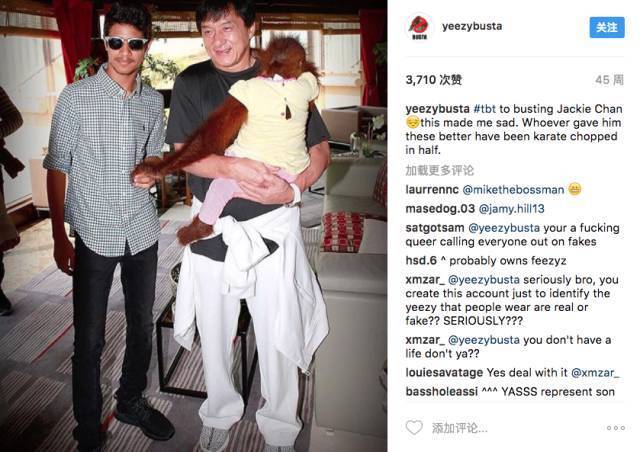
Task: Open the @mikethebossman mention link
Action: (x=513, y=189)
